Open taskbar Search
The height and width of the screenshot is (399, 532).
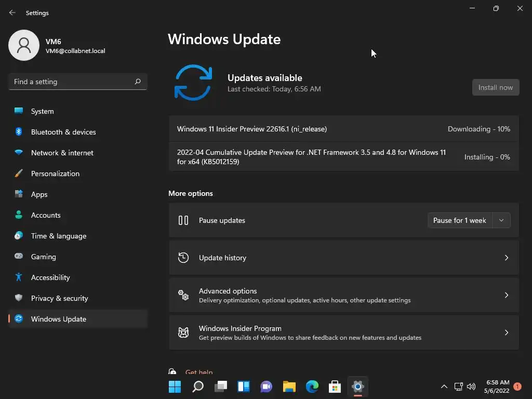point(198,387)
